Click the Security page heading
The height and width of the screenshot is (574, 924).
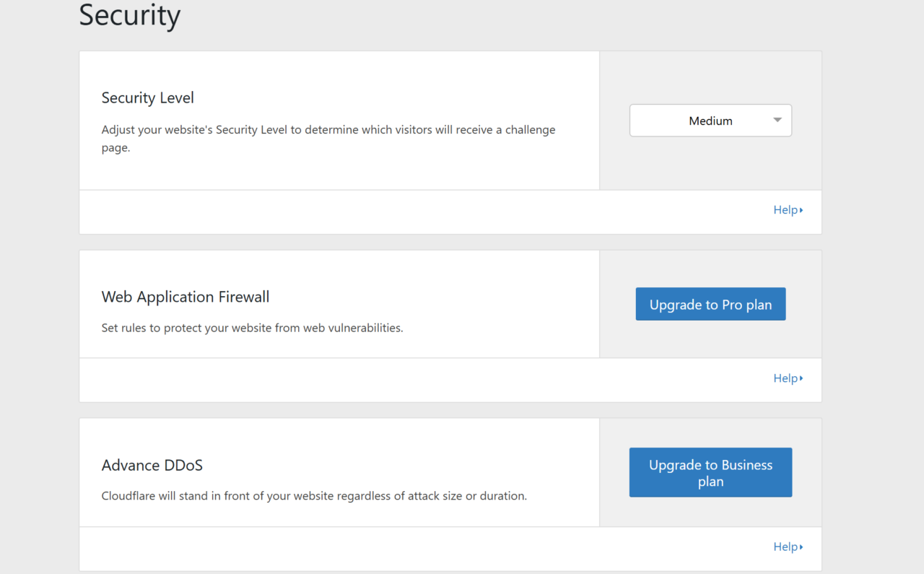(x=130, y=15)
